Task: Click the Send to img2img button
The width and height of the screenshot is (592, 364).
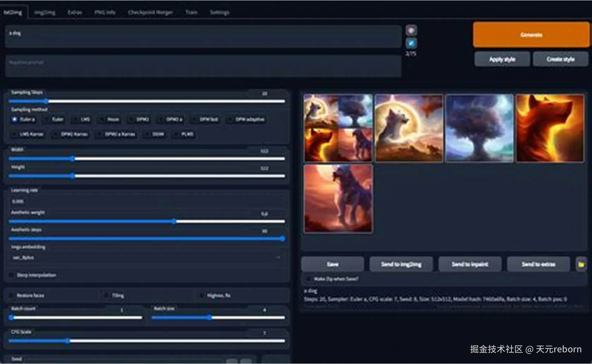Action: pos(401,264)
